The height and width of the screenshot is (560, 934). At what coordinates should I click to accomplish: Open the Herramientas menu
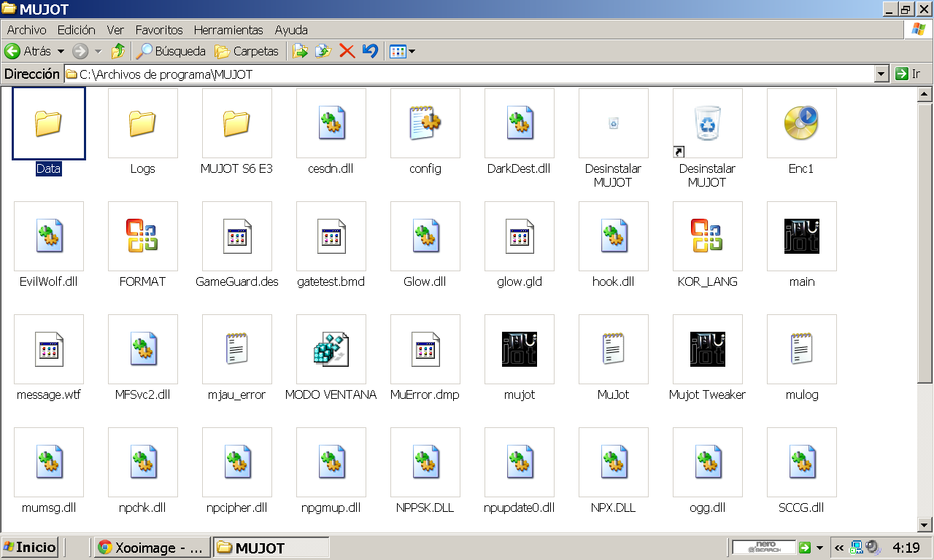click(x=228, y=30)
